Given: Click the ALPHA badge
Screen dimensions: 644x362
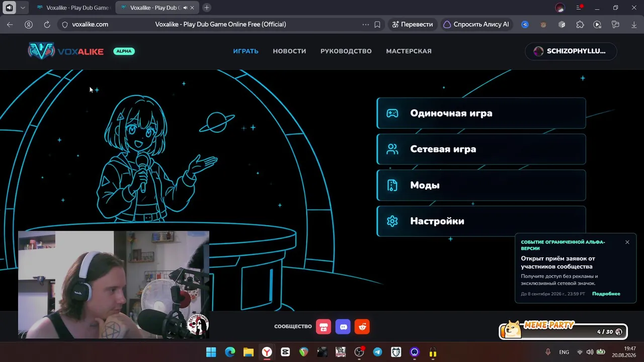Looking at the screenshot, I should coord(124,51).
